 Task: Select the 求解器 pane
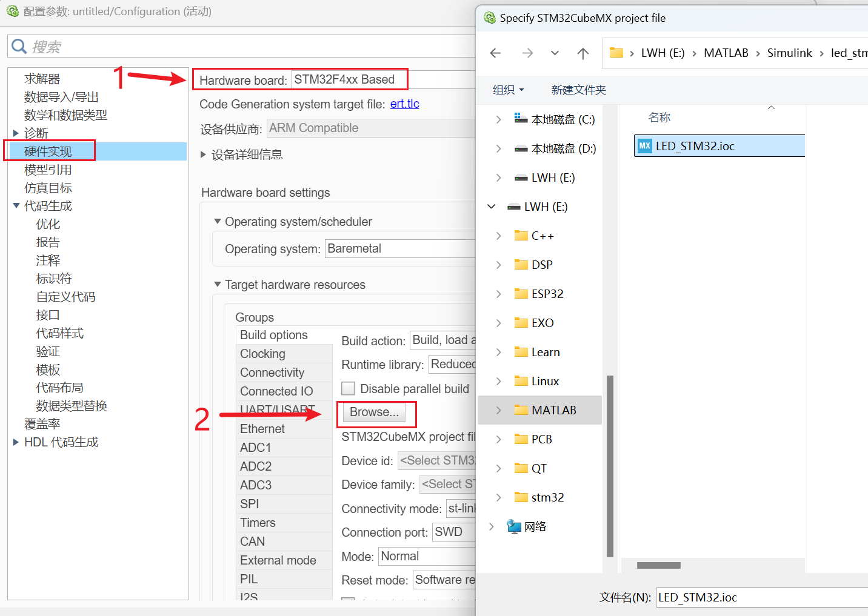pyautogui.click(x=42, y=79)
